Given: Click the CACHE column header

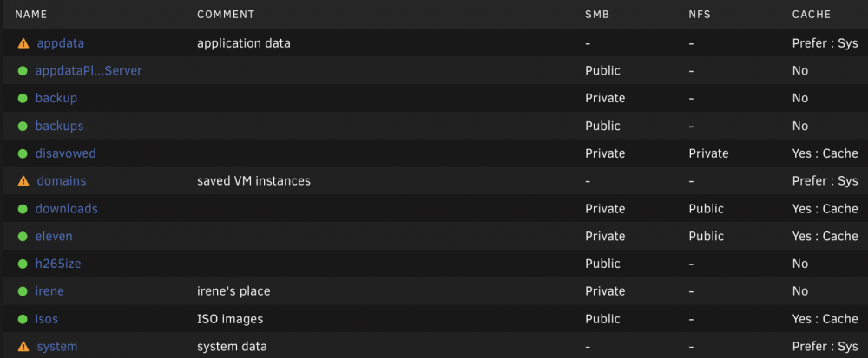Looking at the screenshot, I should pos(812,15).
